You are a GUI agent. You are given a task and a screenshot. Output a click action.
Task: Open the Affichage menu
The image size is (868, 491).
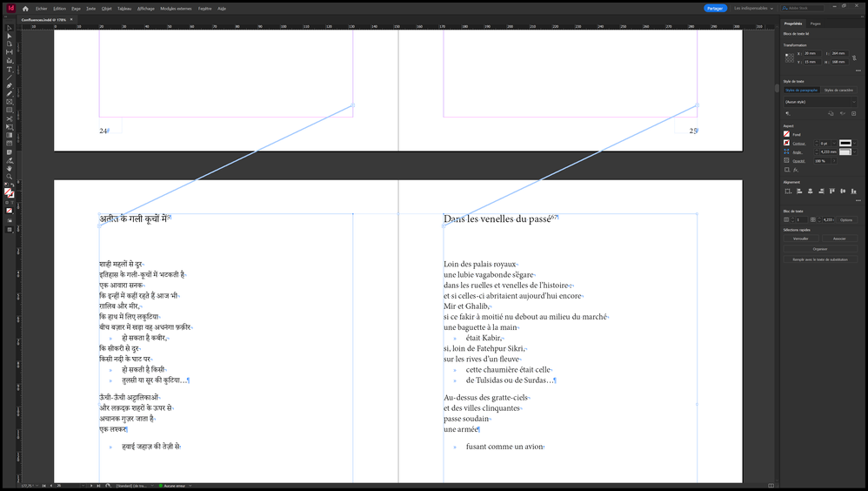point(146,9)
